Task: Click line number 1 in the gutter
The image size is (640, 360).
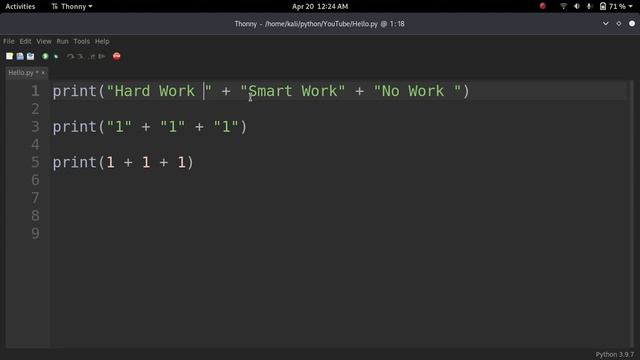Action: click(36, 91)
